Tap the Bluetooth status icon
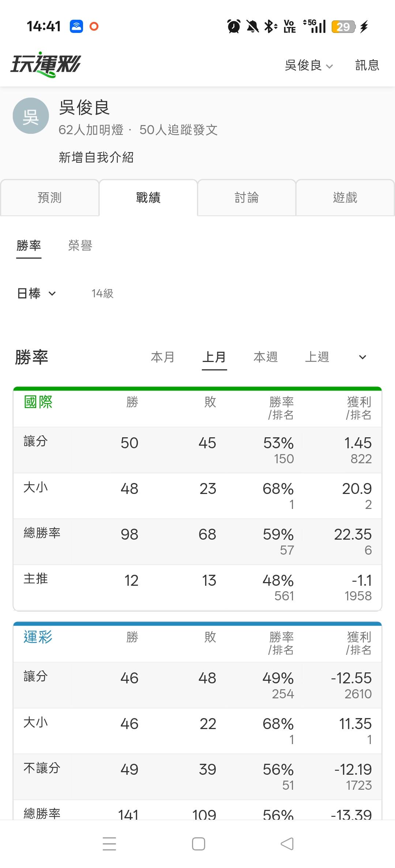The width and height of the screenshot is (395, 868). pyautogui.click(x=271, y=27)
